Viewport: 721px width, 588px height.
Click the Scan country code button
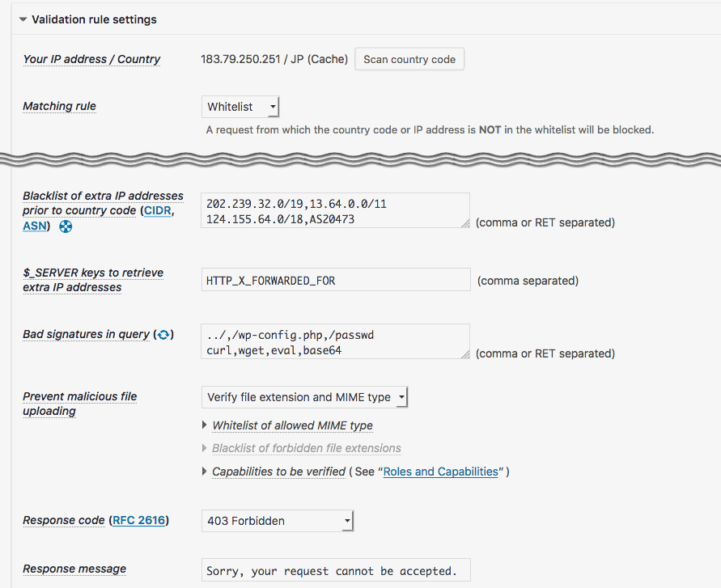(409, 59)
